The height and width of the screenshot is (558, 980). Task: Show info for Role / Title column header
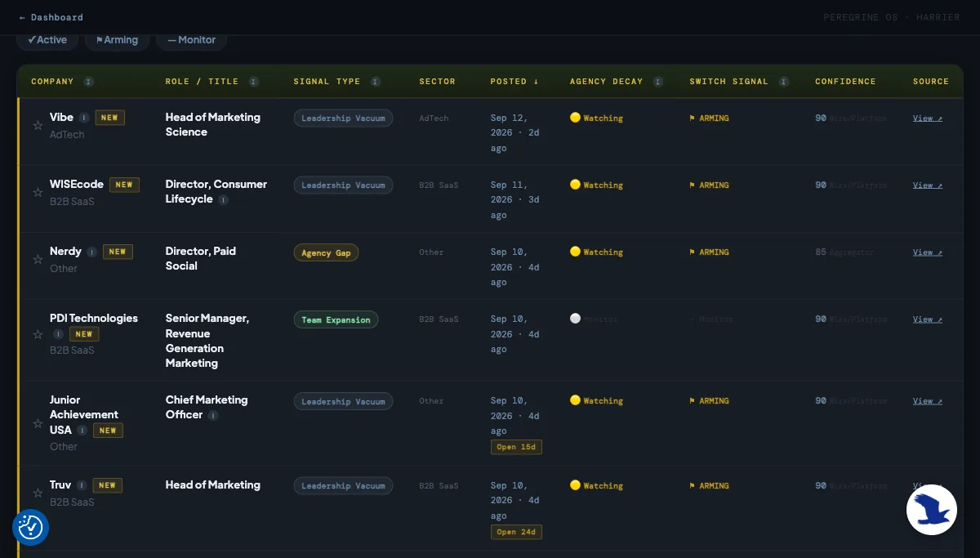pyautogui.click(x=253, y=82)
